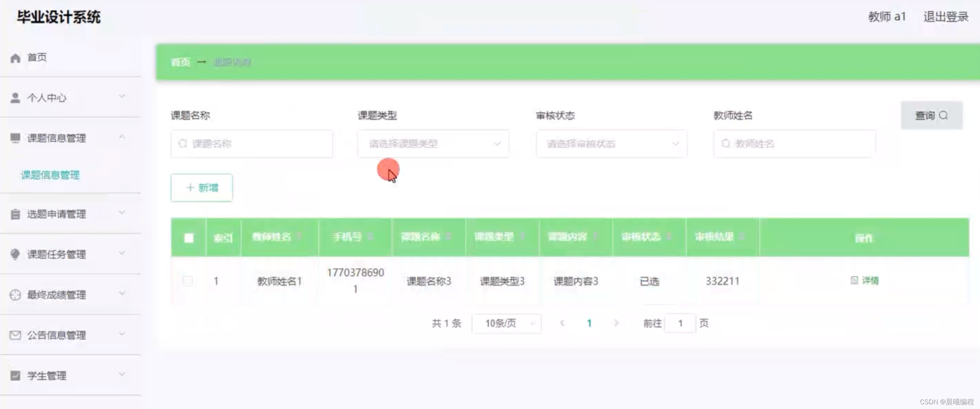Click the 首页 breadcrumb link

180,62
